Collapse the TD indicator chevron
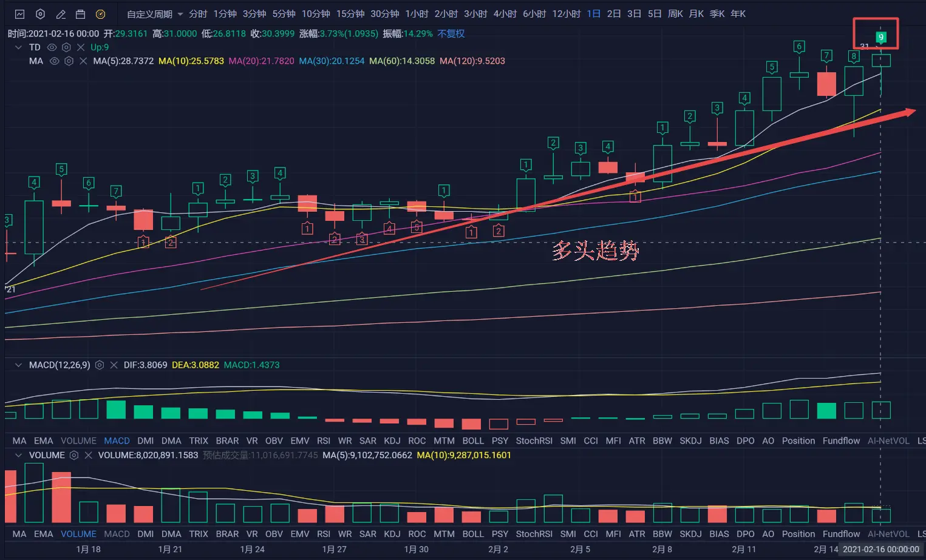Image resolution: width=926 pixels, height=560 pixels. click(x=18, y=47)
